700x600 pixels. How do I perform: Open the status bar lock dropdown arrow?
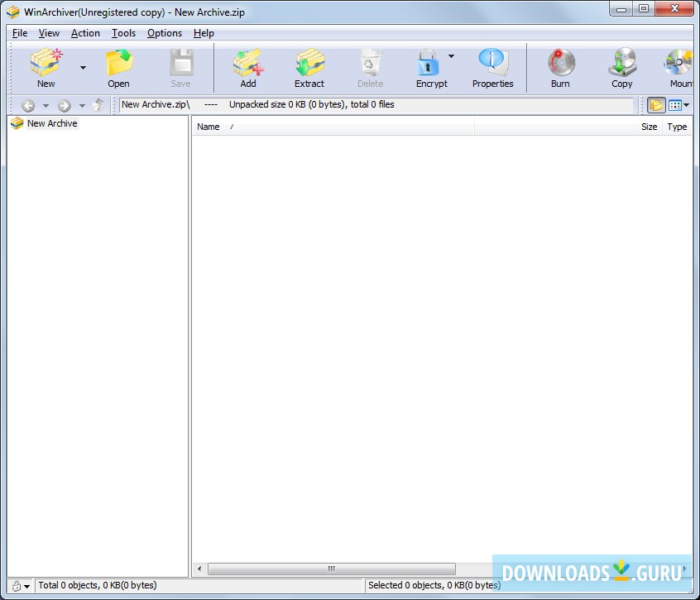26,586
